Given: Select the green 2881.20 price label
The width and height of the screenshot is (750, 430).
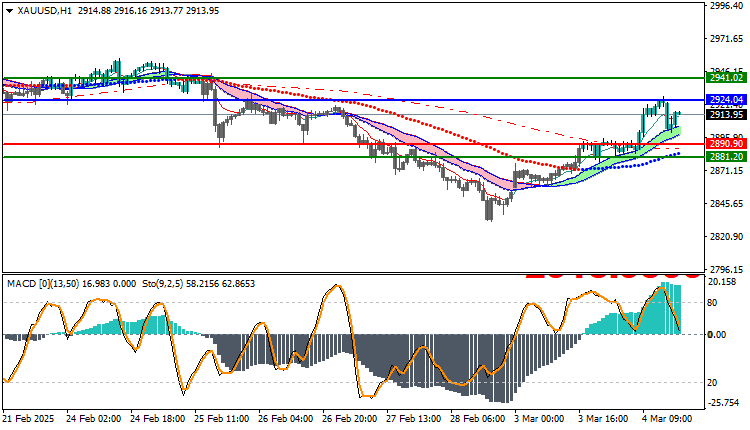Looking at the screenshot, I should pos(726,156).
